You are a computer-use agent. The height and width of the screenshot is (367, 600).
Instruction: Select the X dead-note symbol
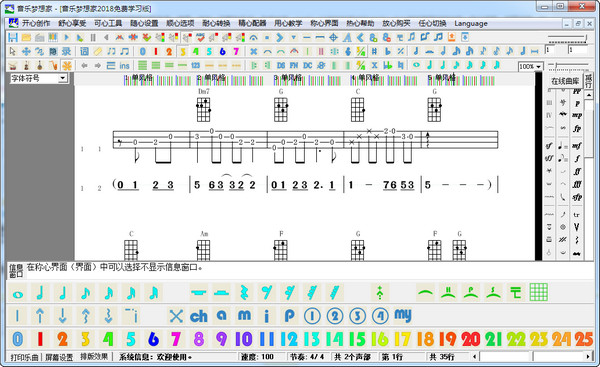[x=176, y=316]
